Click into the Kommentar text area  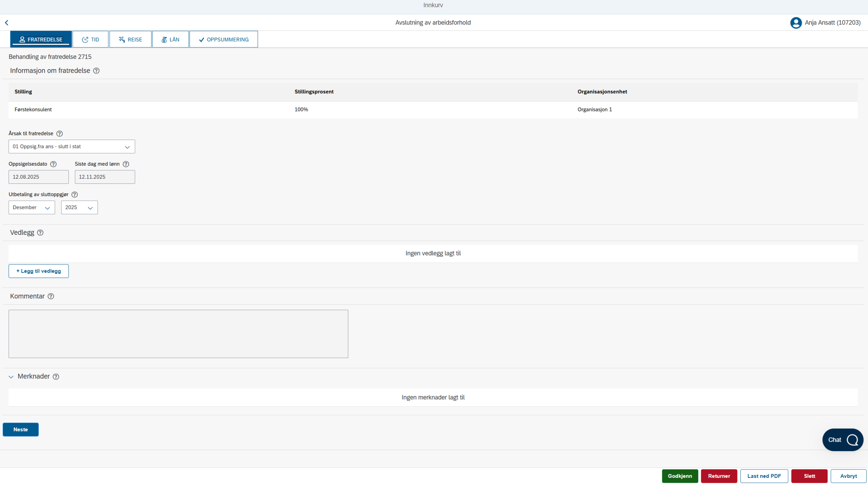(x=178, y=334)
